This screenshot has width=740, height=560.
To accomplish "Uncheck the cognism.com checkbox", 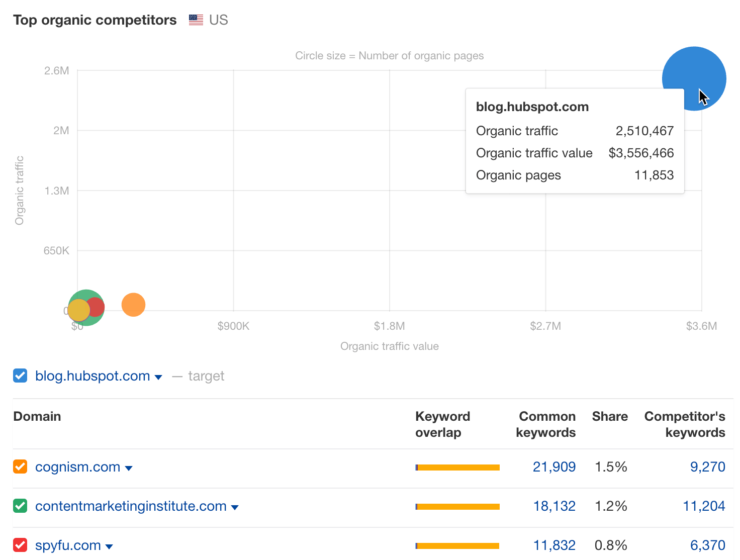I will coord(20,466).
